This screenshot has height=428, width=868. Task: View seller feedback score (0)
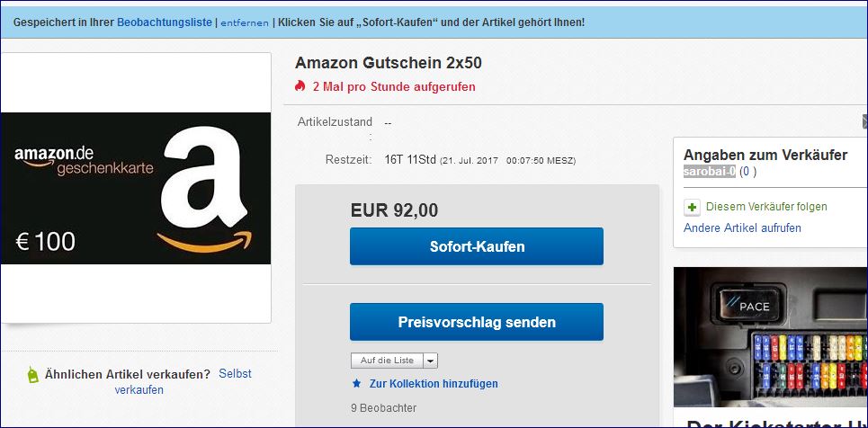pyautogui.click(x=747, y=172)
